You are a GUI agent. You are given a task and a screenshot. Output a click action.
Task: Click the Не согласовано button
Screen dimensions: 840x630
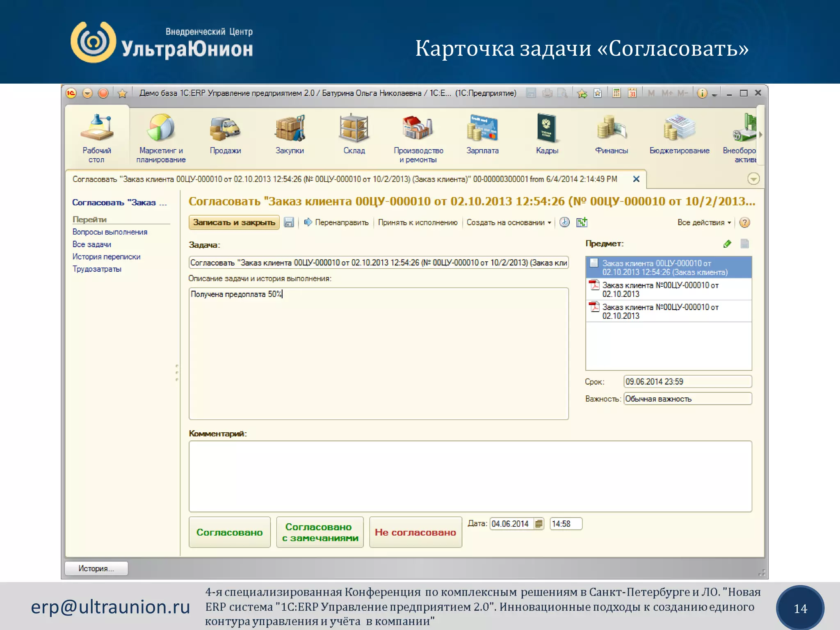point(415,532)
